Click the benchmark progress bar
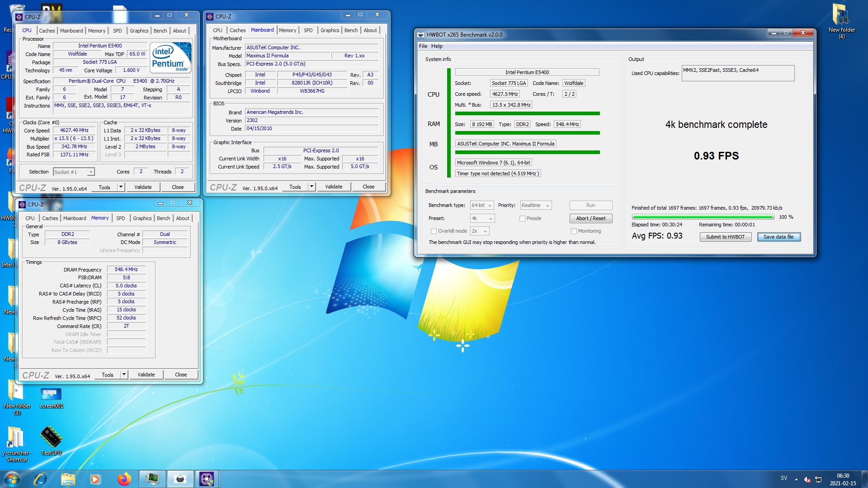This screenshot has height=488, width=868. 703,217
